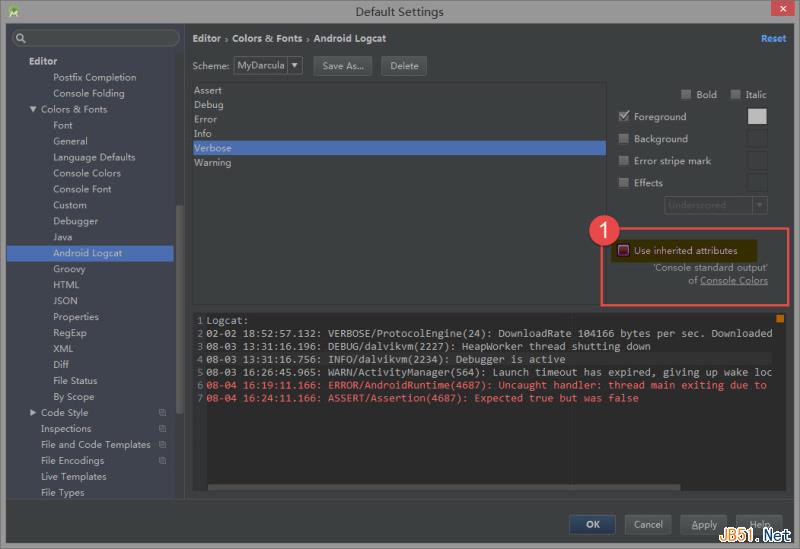800x549 pixels.
Task: Click the Foreground color swatch
Action: pyautogui.click(x=757, y=117)
